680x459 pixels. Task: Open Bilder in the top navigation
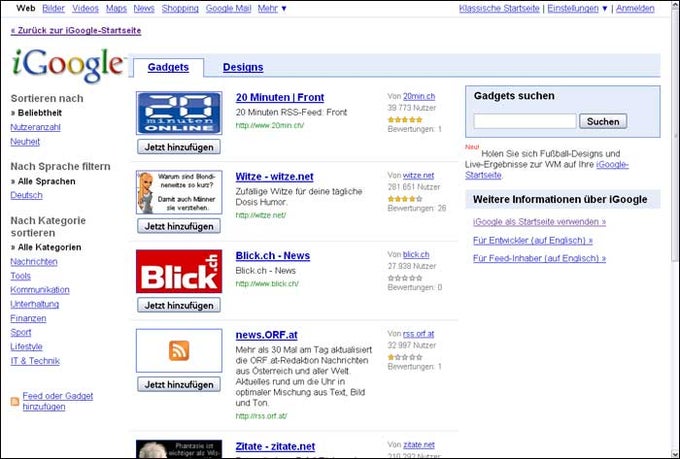[x=53, y=8]
